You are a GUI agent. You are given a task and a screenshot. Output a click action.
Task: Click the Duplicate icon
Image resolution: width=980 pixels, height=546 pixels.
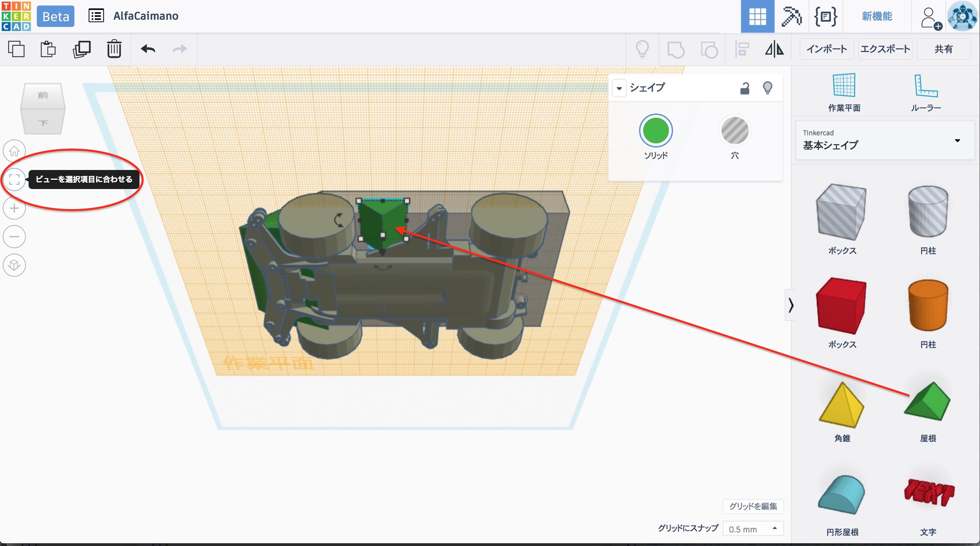coord(81,49)
